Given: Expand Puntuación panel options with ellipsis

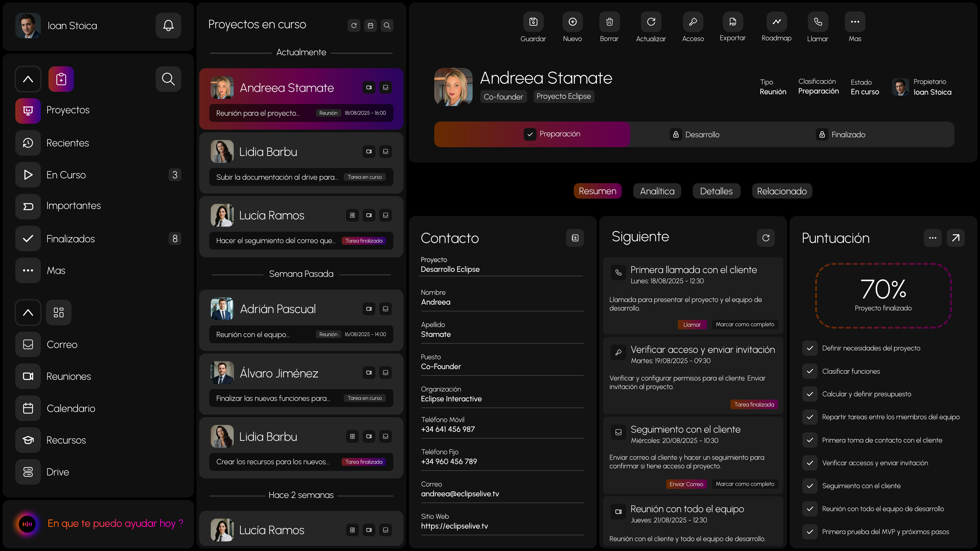Looking at the screenshot, I should pos(933,238).
